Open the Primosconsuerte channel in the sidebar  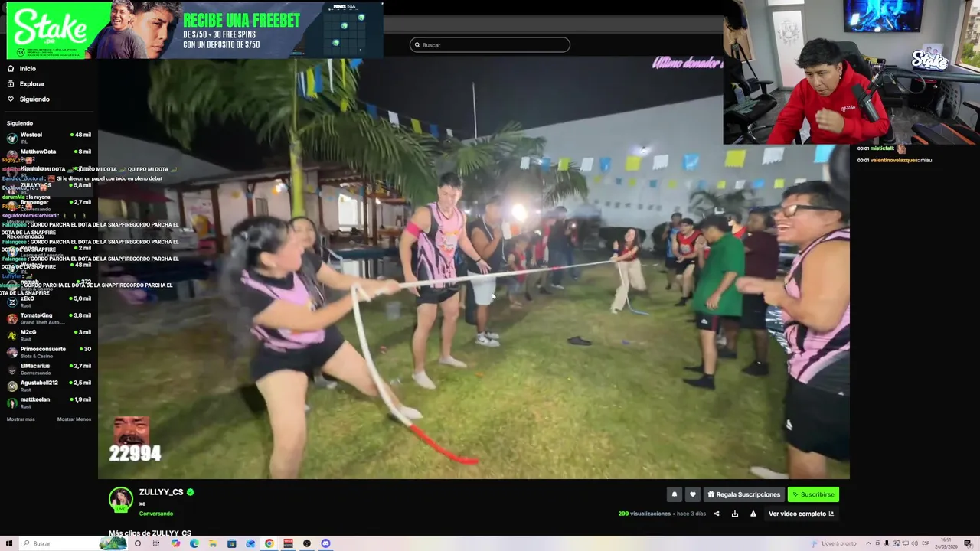[49, 352]
